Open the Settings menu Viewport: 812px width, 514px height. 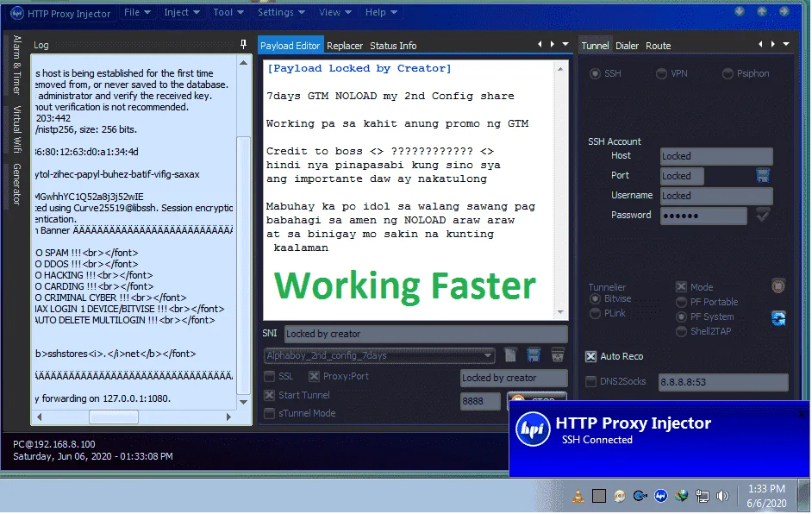(x=281, y=12)
